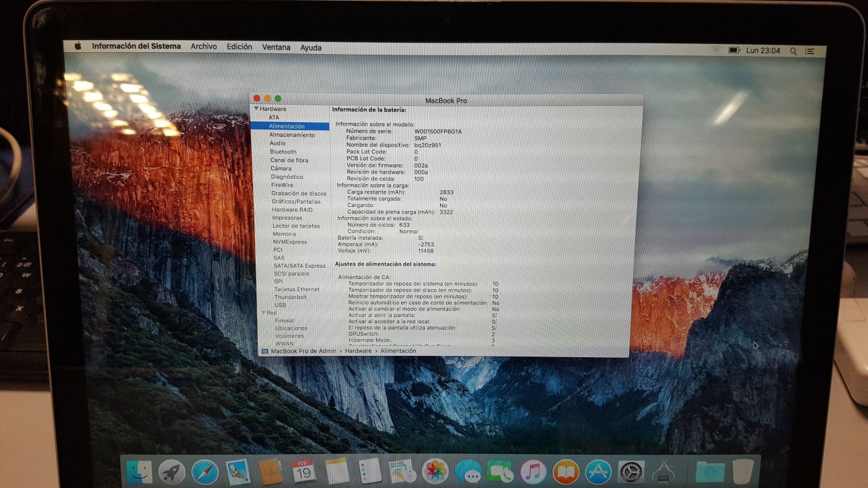Click Wi-Fi status icon in menu bar

[716, 50]
